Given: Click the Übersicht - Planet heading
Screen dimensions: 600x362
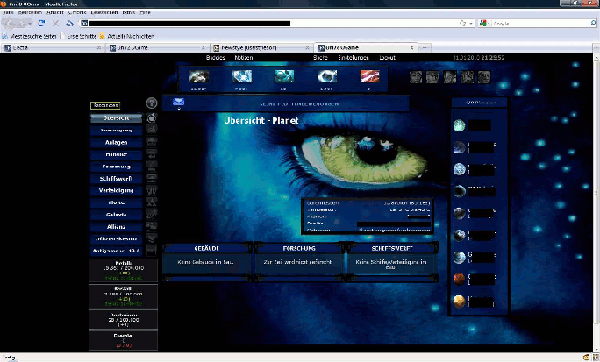Looking at the screenshot, I should (261, 121).
